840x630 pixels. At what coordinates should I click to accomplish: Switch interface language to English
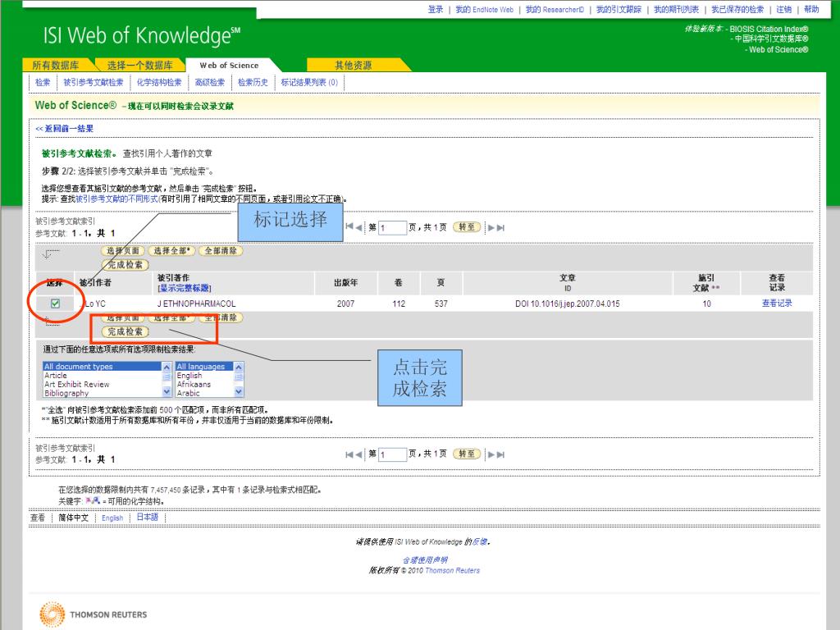click(x=112, y=518)
